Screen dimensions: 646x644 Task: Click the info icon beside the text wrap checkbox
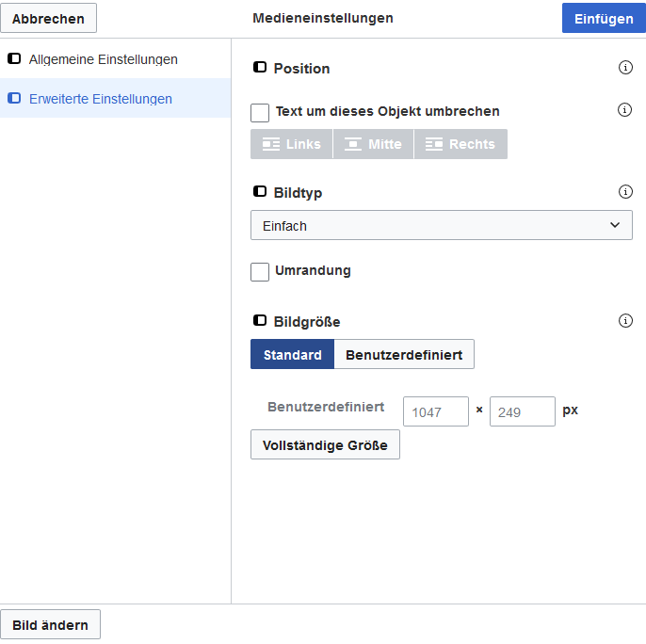(x=624, y=110)
